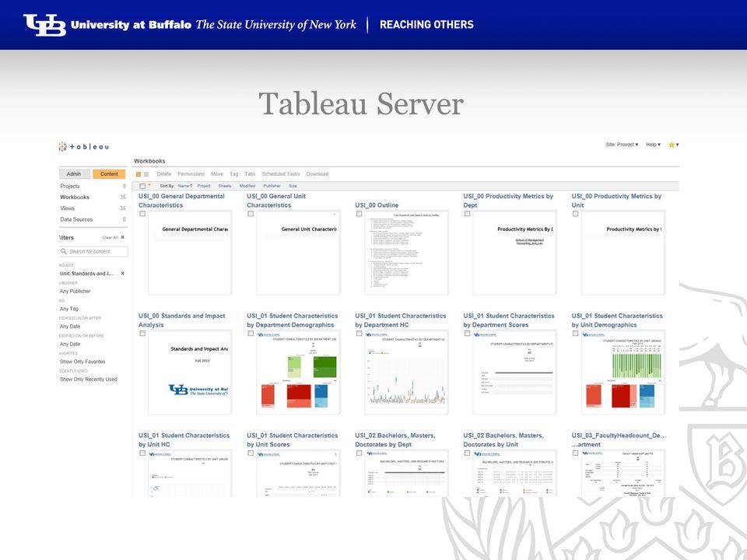Check USI_00 Outline workbook checkbox
The image size is (747, 560).
(359, 214)
